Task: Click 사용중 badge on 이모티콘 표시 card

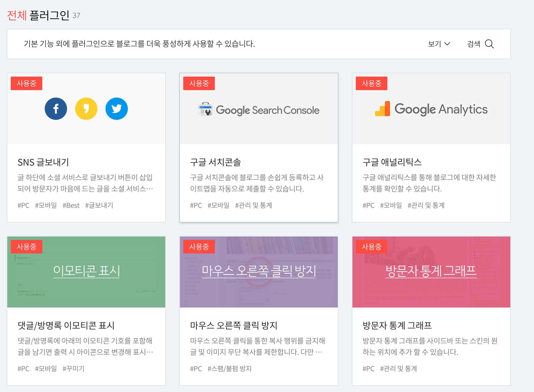Action: pyautogui.click(x=27, y=247)
